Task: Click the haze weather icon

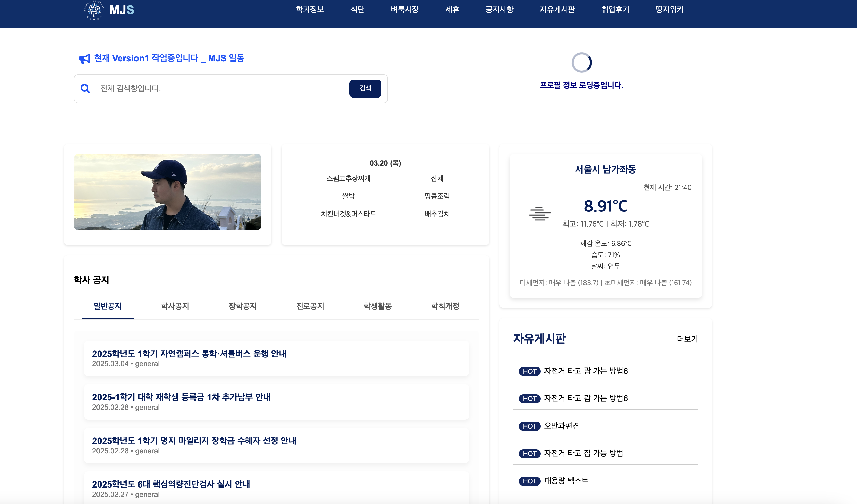Action: [x=539, y=214]
